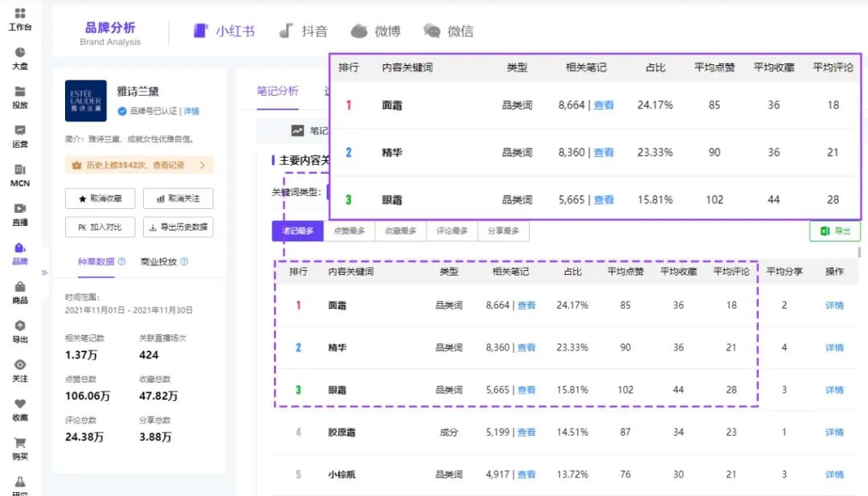
Task: Sort keywords by 分享最多
Action: click(x=504, y=231)
